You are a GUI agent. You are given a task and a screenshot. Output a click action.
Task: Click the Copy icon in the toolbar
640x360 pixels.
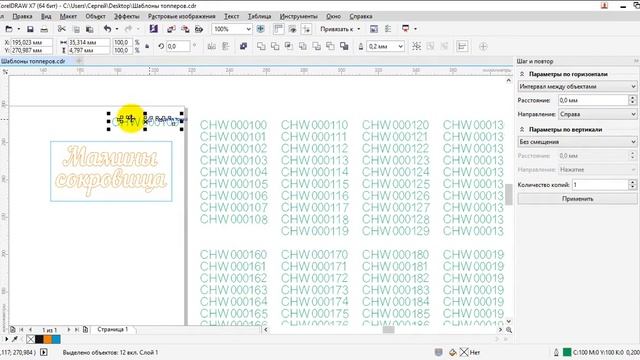(76, 29)
